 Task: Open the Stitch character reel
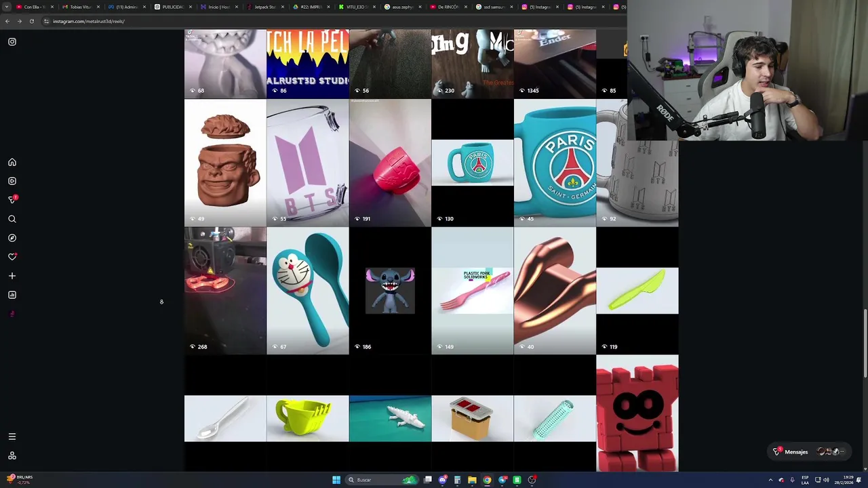coord(390,291)
